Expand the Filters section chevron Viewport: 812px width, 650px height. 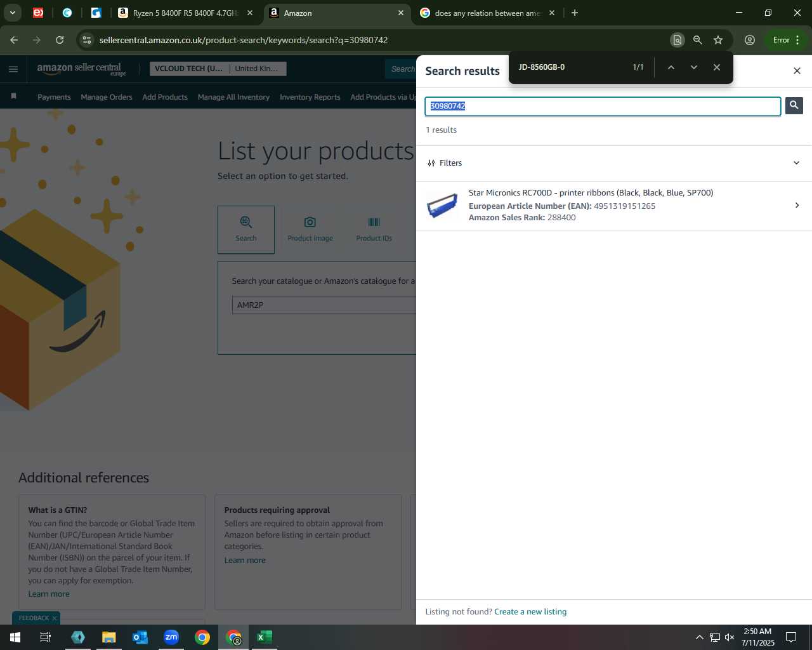[x=797, y=163]
